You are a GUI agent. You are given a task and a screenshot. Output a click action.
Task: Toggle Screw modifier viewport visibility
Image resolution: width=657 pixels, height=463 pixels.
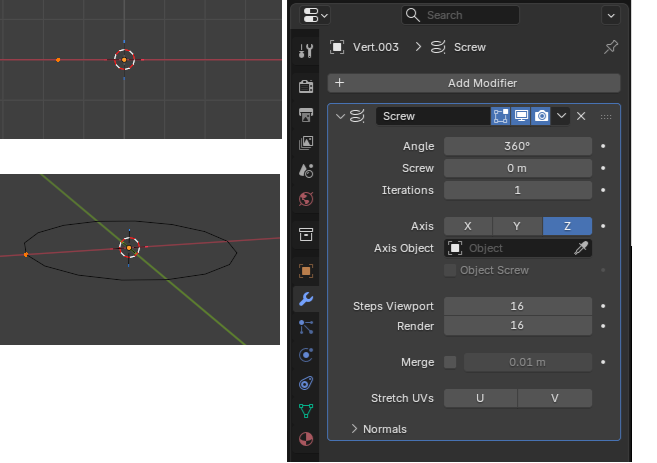pos(521,116)
